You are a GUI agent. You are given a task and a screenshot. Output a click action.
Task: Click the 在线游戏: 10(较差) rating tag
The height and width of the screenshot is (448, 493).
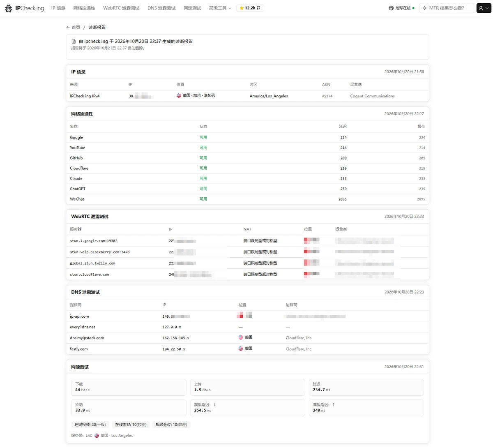coord(131,425)
